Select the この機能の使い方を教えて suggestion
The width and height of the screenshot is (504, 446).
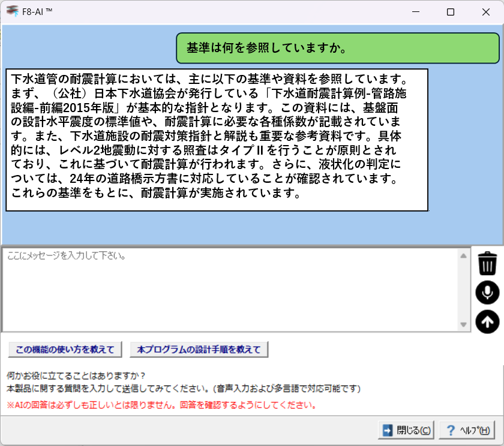(x=65, y=349)
